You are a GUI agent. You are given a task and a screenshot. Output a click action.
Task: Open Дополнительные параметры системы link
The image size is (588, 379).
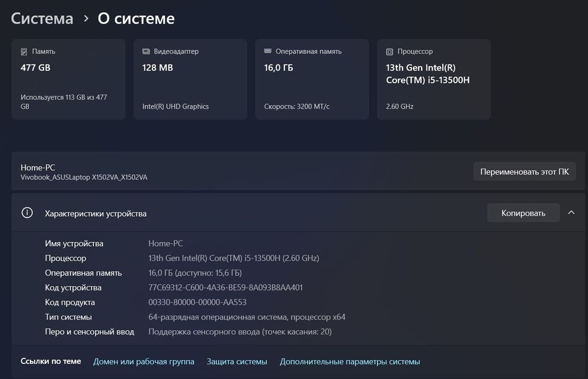click(350, 361)
